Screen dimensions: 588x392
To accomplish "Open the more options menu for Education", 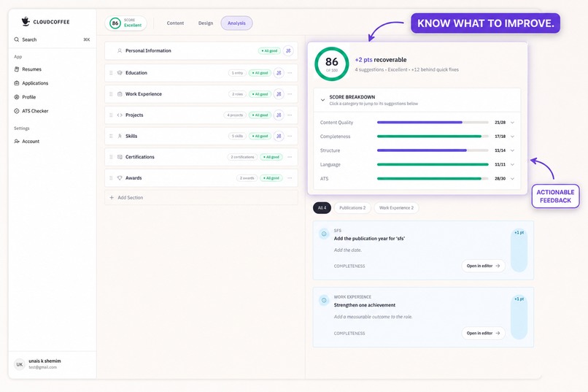I will pos(290,73).
